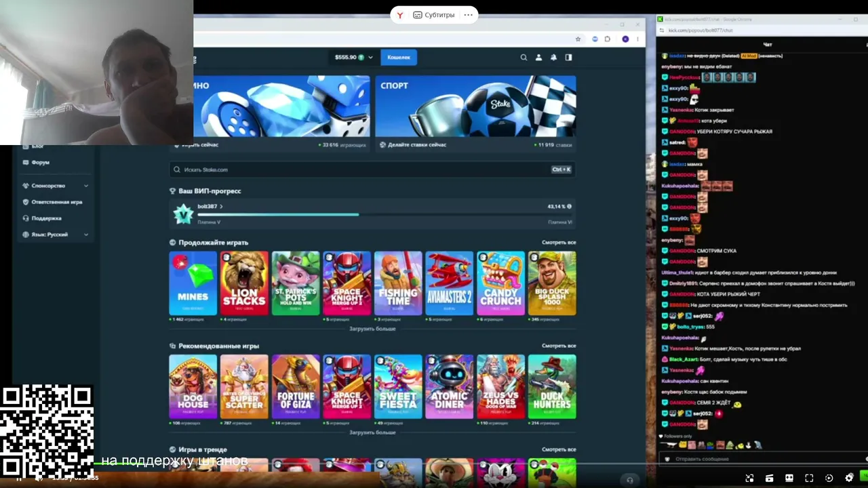The height and width of the screenshot is (488, 868).
Task: Bookmark the page with the star icon
Action: [578, 39]
